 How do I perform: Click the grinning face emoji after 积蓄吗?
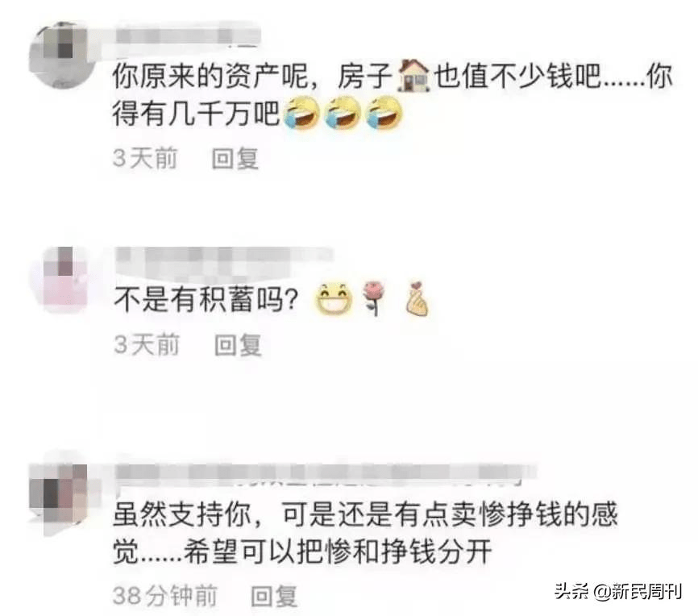coord(334,298)
